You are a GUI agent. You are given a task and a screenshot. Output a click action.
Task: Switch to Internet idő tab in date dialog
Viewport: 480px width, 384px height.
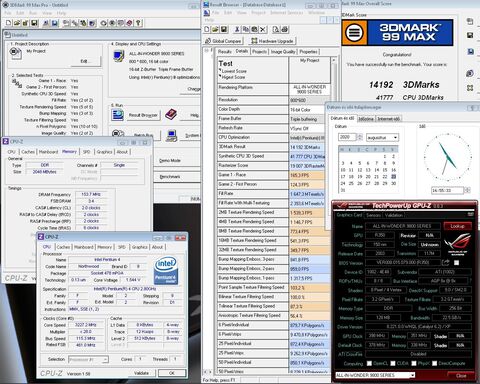[x=389, y=119]
